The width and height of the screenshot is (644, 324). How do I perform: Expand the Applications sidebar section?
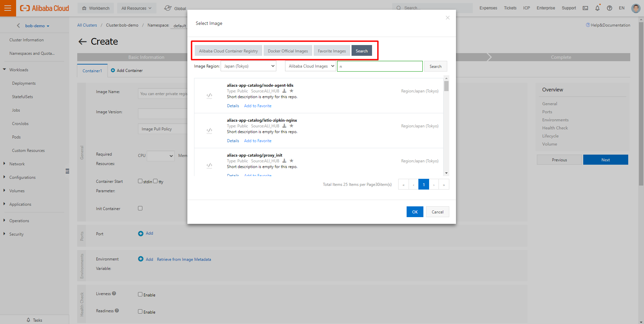point(4,204)
